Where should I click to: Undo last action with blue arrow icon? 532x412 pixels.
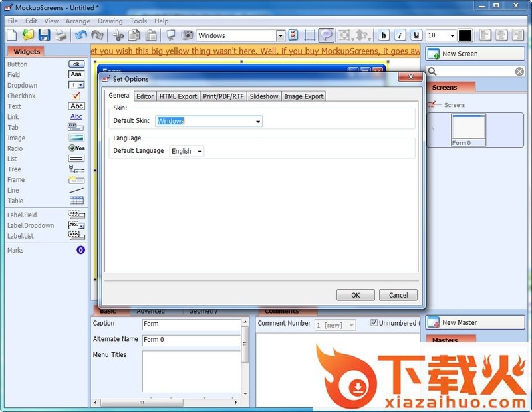pyautogui.click(x=80, y=35)
